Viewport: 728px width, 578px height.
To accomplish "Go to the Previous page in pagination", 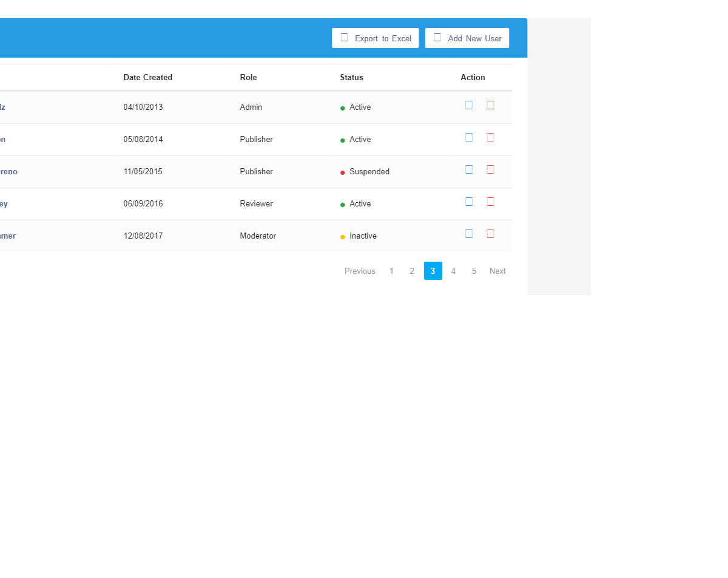I will point(360,271).
